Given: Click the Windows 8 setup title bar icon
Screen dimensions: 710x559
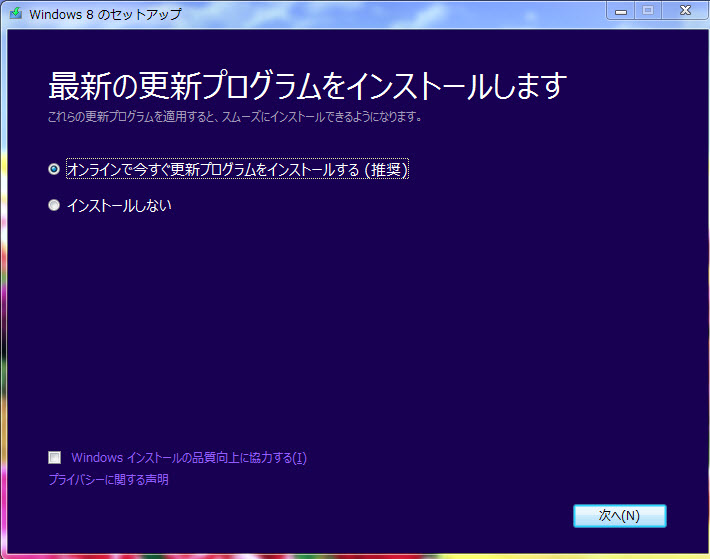Looking at the screenshot, I should click(x=16, y=13).
